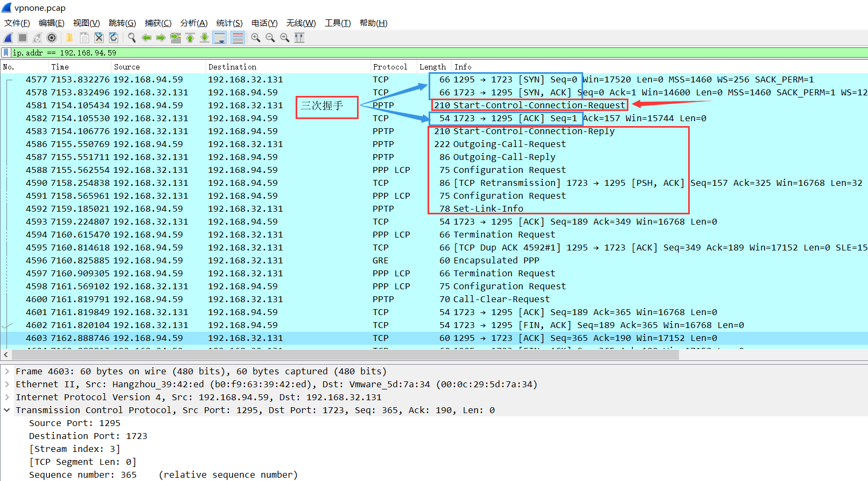Viewport: 868px width, 481px height.
Task: Collapse the Transmission Control Protocol section
Action: coord(7,410)
